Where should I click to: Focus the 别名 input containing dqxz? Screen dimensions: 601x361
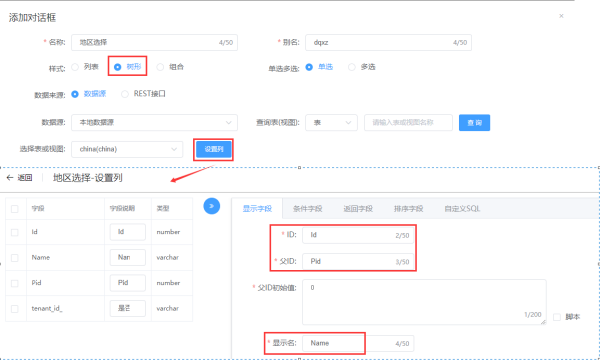tap(388, 43)
